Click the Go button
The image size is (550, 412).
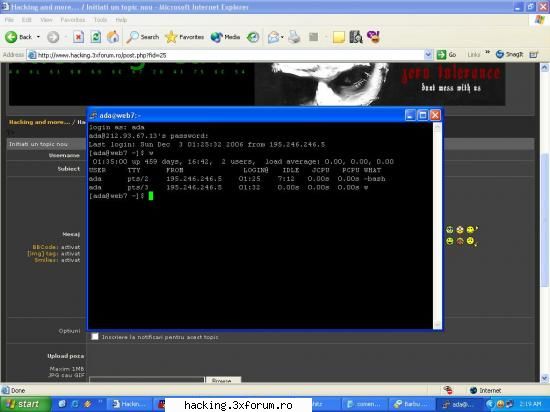pos(446,55)
